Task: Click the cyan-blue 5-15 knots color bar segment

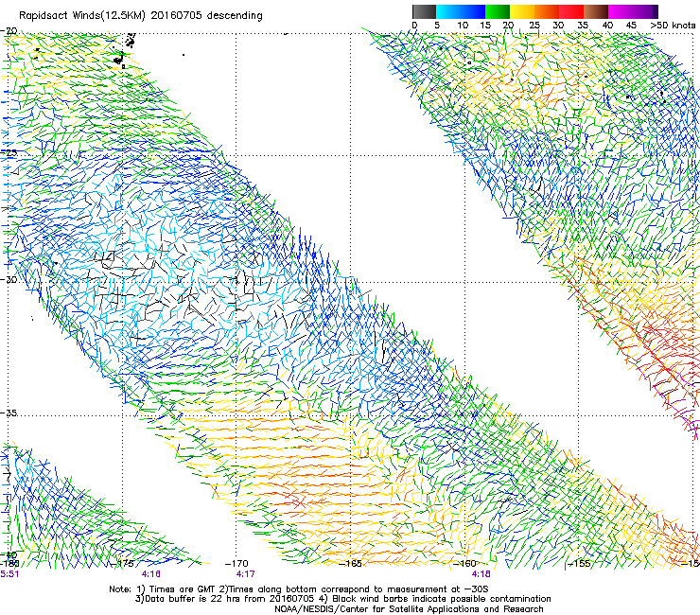Action: 461,11
